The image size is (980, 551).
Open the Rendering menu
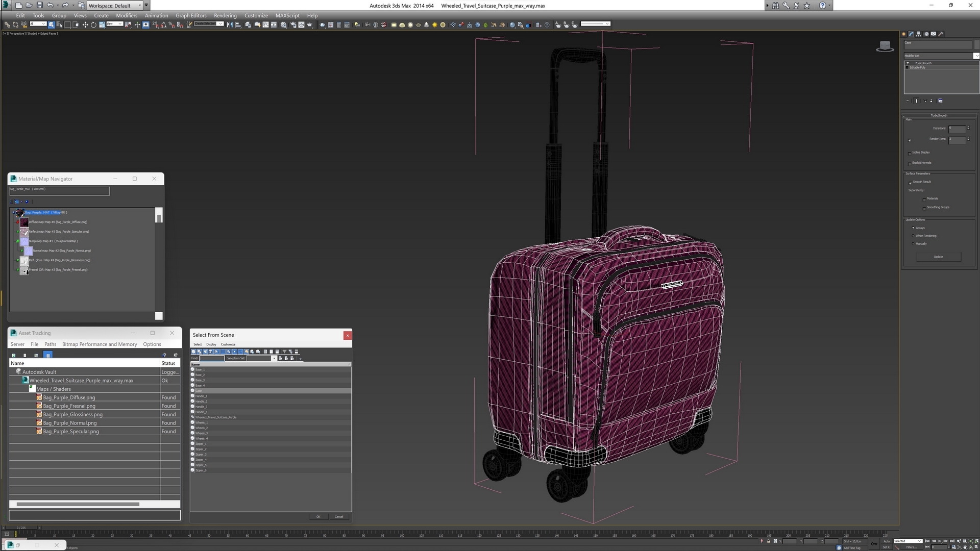[x=225, y=15]
